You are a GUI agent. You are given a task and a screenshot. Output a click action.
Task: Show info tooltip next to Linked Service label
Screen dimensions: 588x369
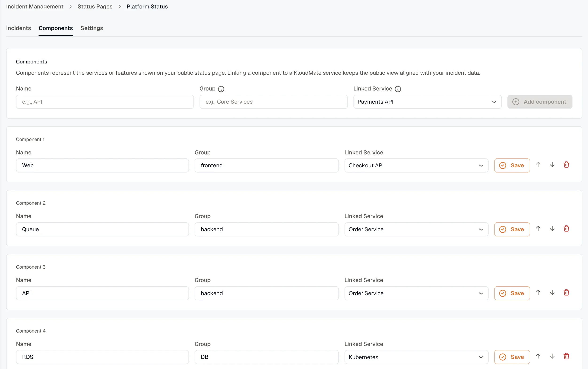[398, 89]
